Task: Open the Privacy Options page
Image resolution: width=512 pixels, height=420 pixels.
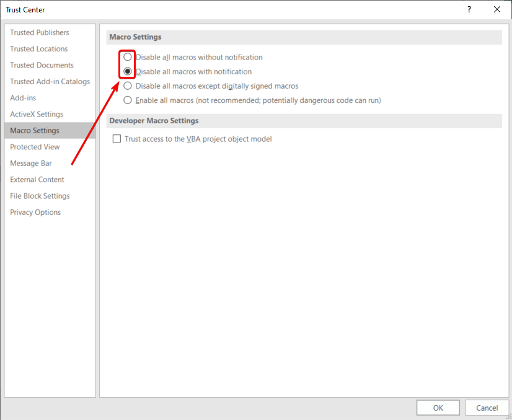Action: pos(35,212)
